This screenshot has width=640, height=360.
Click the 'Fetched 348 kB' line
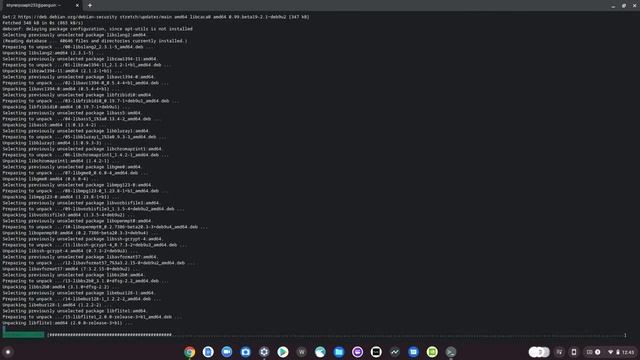tap(42, 23)
